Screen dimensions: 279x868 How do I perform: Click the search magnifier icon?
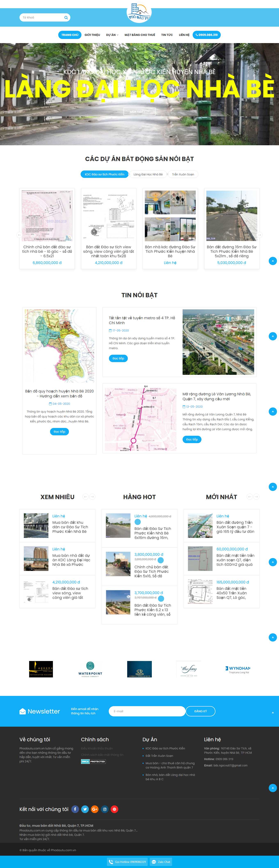pyautogui.click(x=66, y=17)
